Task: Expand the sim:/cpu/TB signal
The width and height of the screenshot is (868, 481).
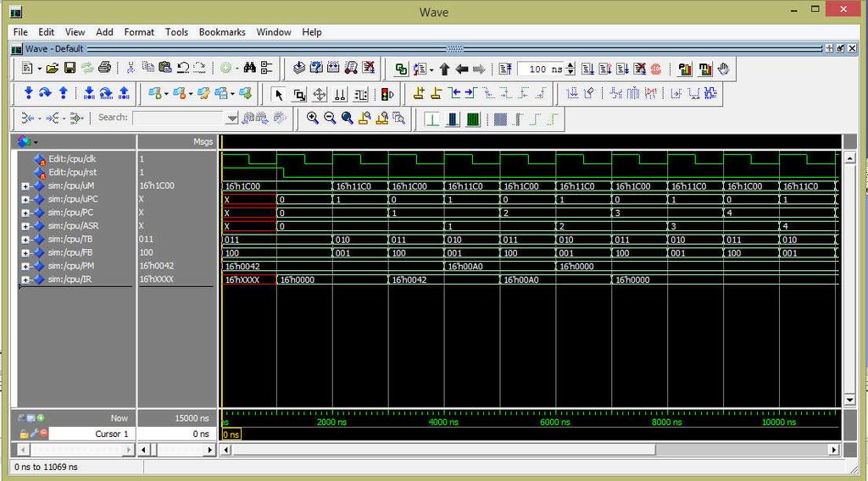Action: [25, 240]
